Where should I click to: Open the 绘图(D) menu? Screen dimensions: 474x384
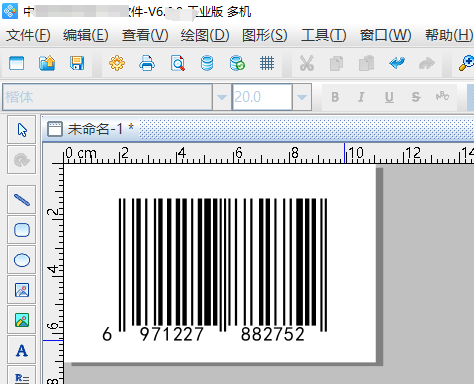click(205, 35)
